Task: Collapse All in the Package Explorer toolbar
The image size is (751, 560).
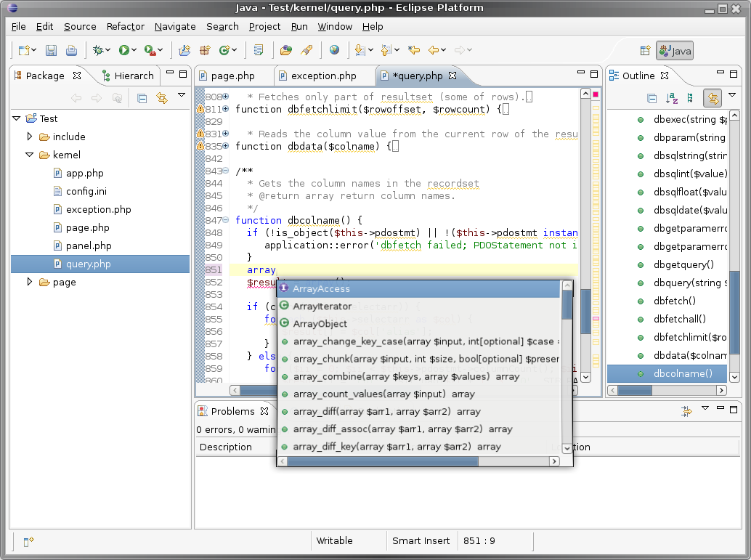Action: click(142, 99)
